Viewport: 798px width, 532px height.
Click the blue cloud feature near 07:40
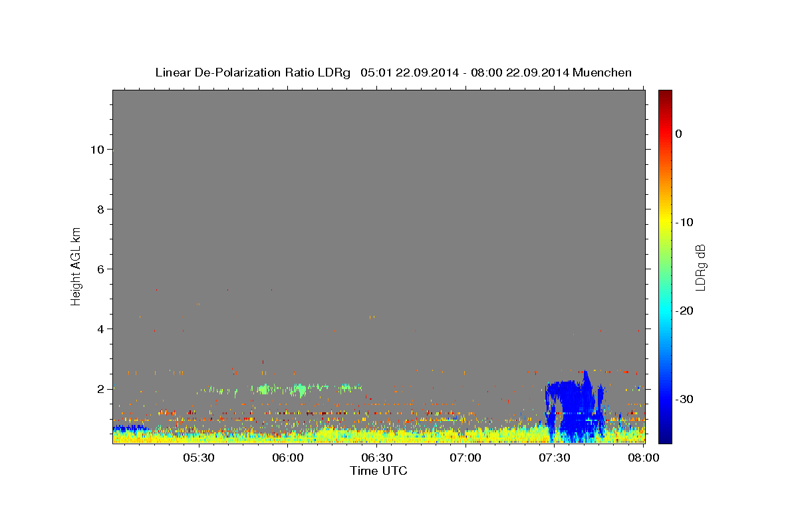tap(575, 408)
